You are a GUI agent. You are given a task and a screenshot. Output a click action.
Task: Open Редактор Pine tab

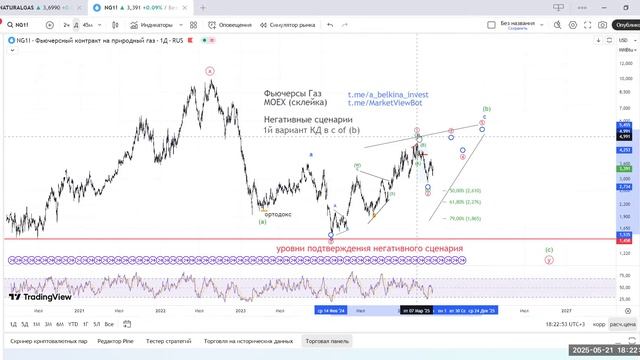[x=116, y=341]
